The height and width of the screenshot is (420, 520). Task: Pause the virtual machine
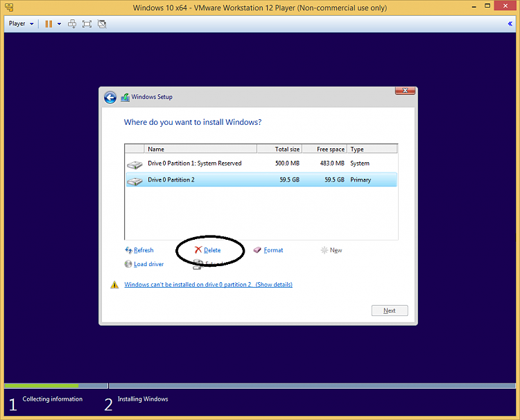coord(49,24)
